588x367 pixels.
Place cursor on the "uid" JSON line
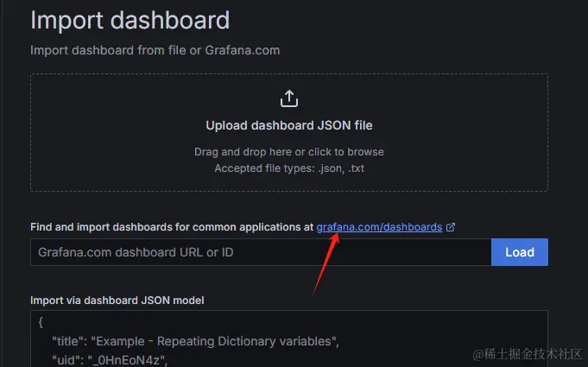point(110,360)
